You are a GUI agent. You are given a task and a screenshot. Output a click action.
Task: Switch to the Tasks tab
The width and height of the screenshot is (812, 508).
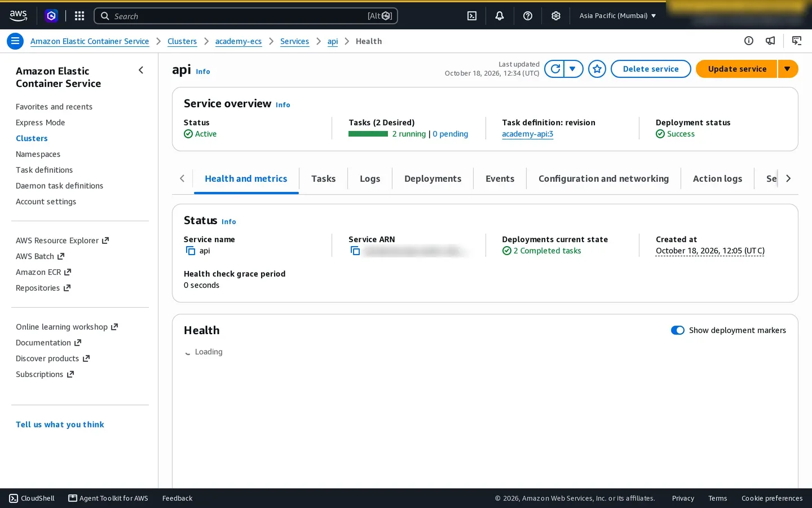323,179
